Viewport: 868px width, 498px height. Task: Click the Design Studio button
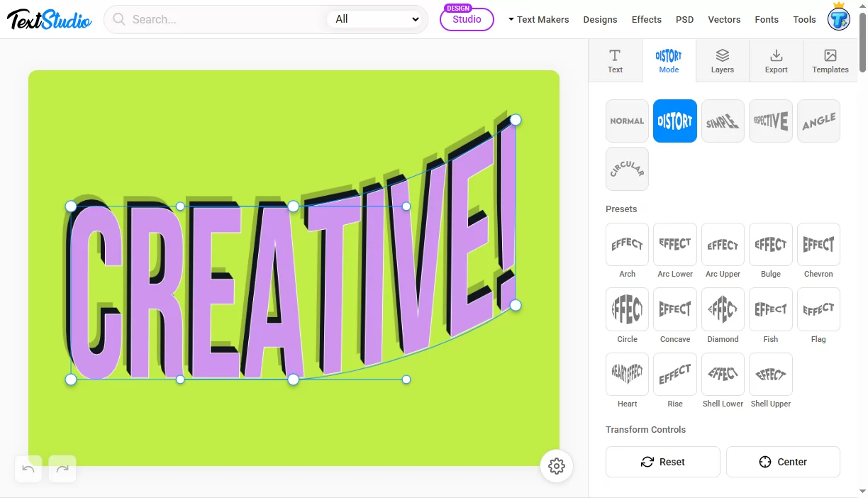tap(467, 18)
